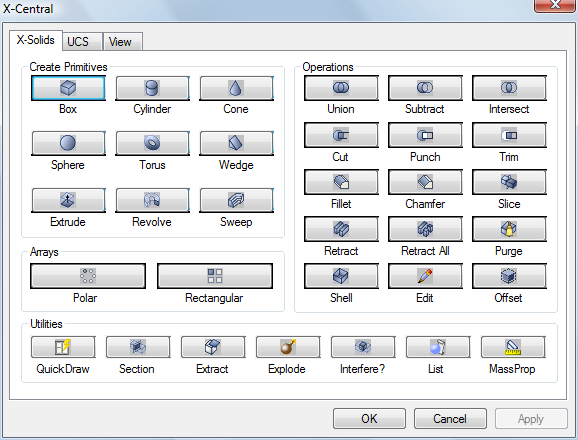Open the MassProp utility
The image size is (578, 440).
pyautogui.click(x=513, y=347)
